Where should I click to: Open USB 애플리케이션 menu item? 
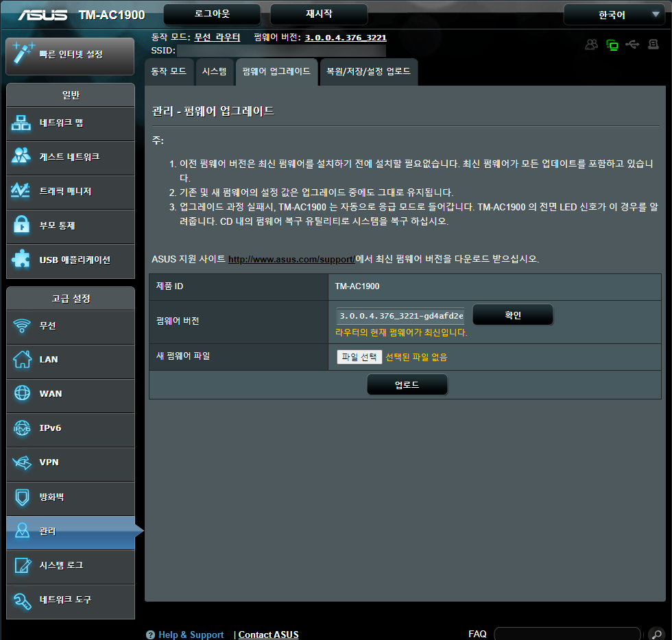(71, 260)
